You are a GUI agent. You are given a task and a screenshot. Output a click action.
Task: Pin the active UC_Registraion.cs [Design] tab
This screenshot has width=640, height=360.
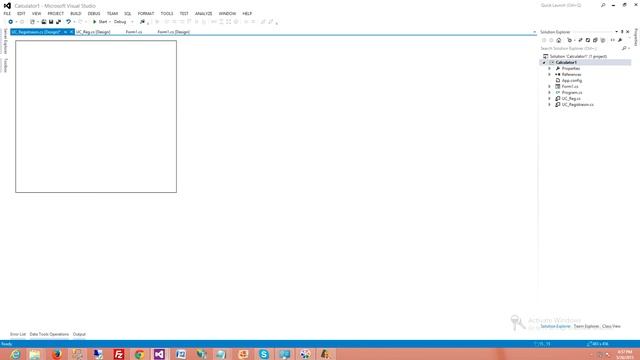65,32
